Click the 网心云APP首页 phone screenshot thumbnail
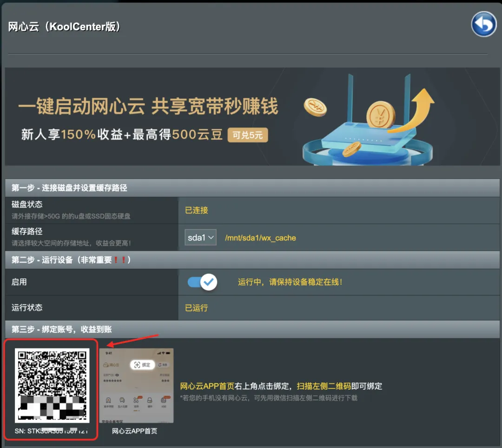Image resolution: width=502 pixels, height=448 pixels. [136, 386]
